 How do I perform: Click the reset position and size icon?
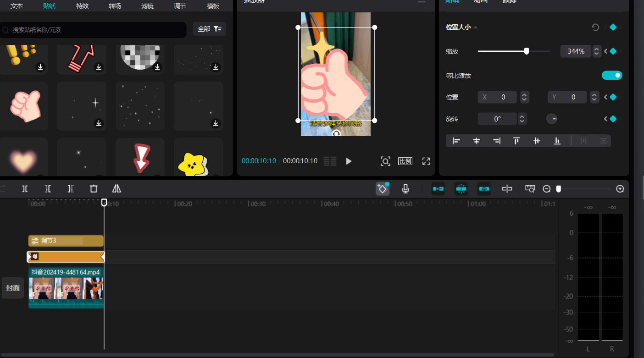pyautogui.click(x=595, y=27)
